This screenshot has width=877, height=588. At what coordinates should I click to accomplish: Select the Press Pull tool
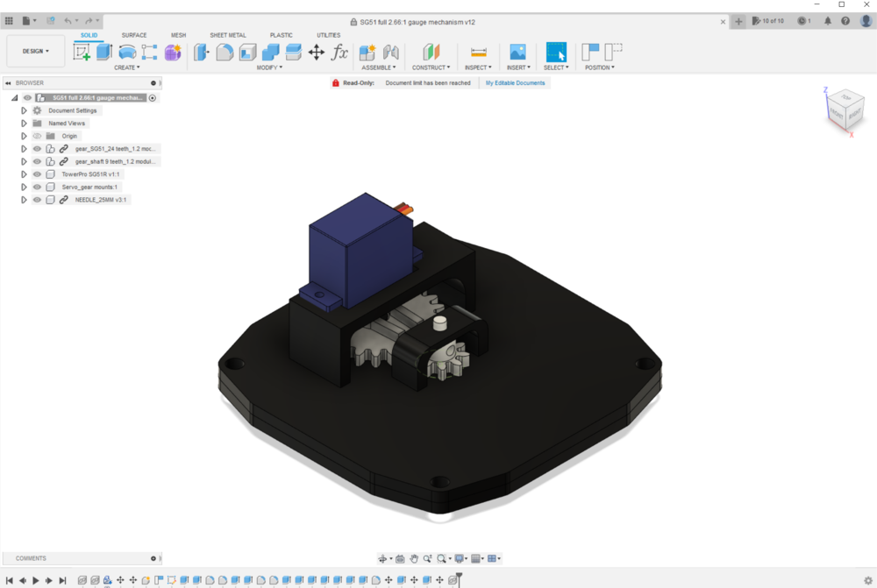pyautogui.click(x=202, y=52)
